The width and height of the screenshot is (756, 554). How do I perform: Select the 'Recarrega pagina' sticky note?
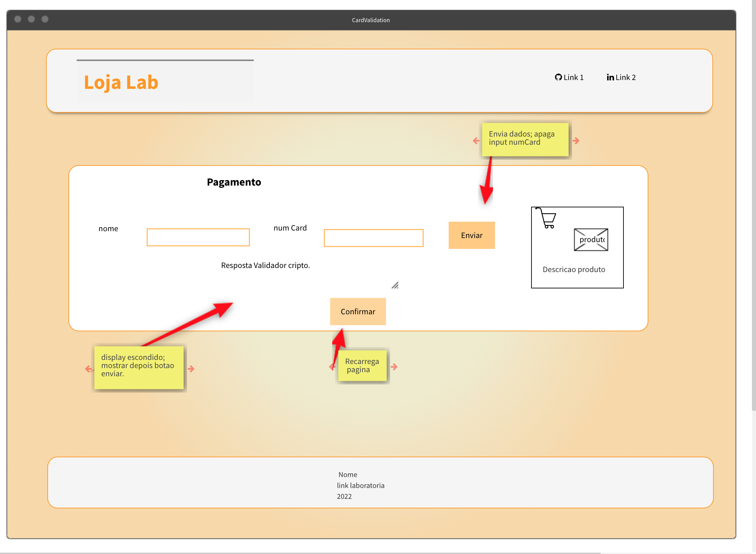[362, 366]
